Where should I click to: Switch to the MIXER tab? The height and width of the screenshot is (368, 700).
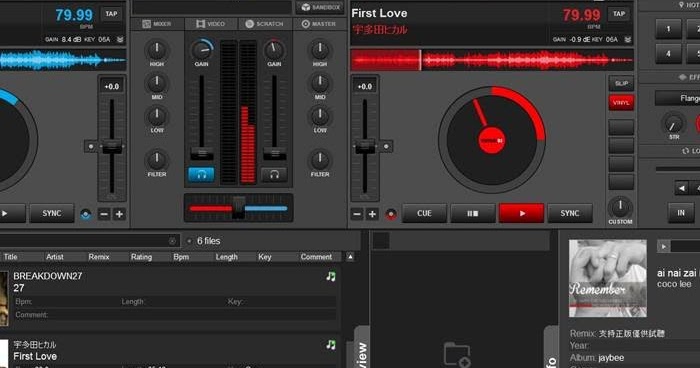pyautogui.click(x=157, y=24)
